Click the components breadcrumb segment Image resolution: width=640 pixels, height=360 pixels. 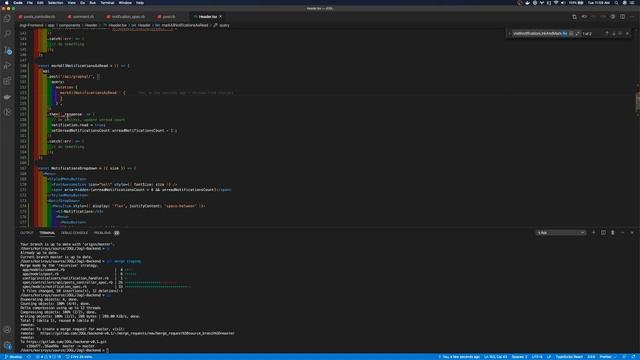tap(69, 25)
